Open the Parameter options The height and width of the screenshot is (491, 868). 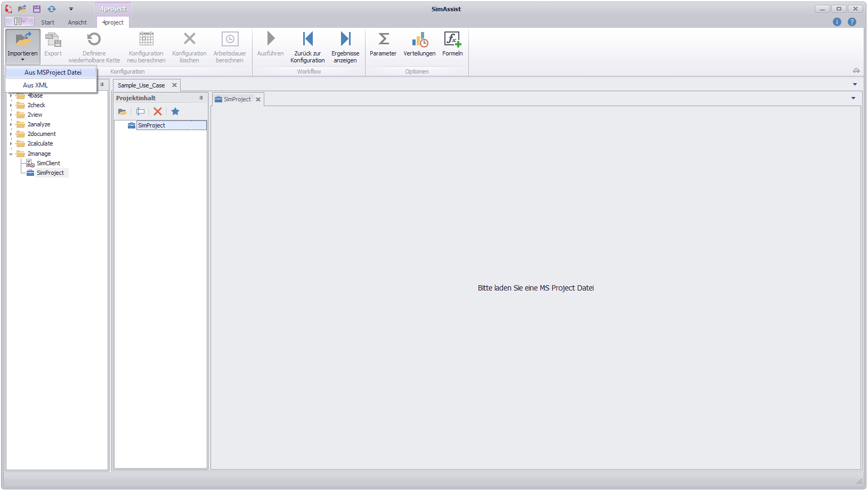[383, 44]
